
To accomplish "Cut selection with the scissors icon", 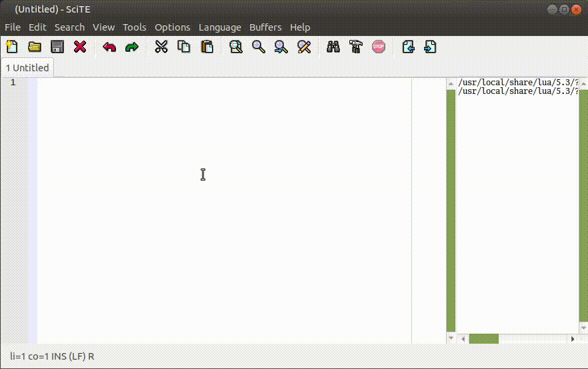I will 161,47.
